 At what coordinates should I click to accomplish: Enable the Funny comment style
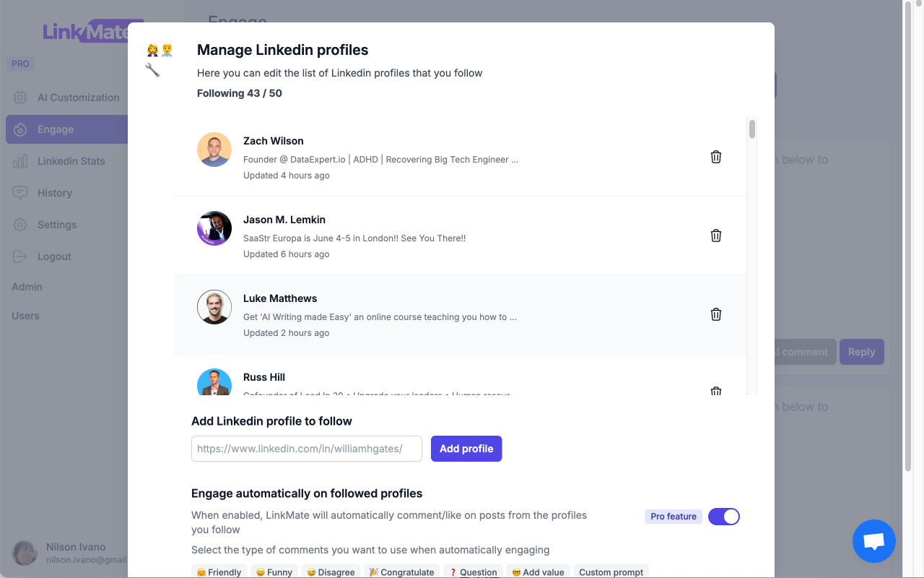coord(274,571)
